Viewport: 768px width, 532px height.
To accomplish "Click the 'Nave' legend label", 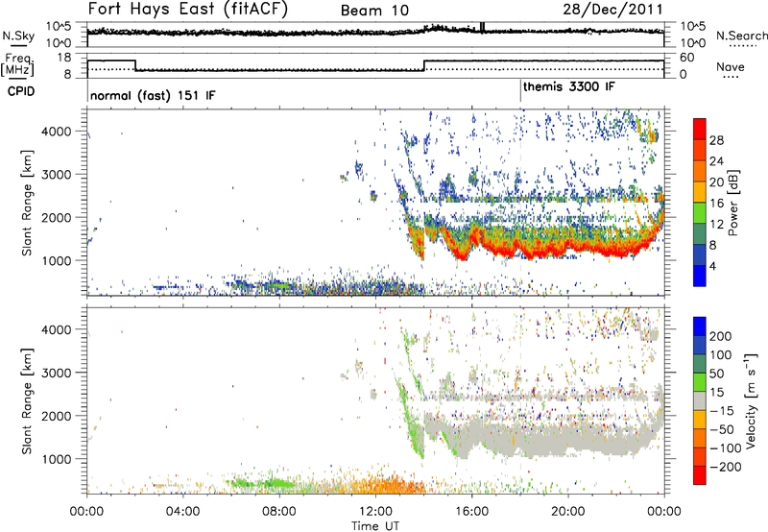I will (x=730, y=66).
